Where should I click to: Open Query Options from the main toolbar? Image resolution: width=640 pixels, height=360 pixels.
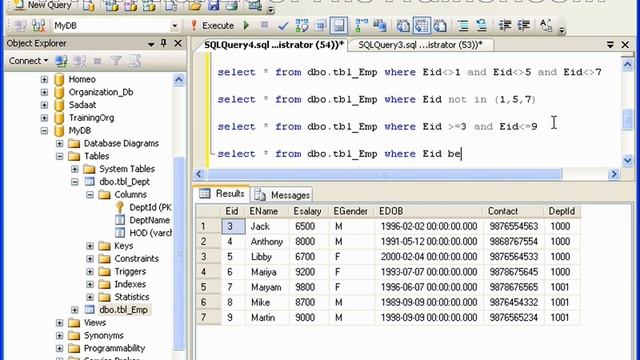pyautogui.click(x=321, y=26)
